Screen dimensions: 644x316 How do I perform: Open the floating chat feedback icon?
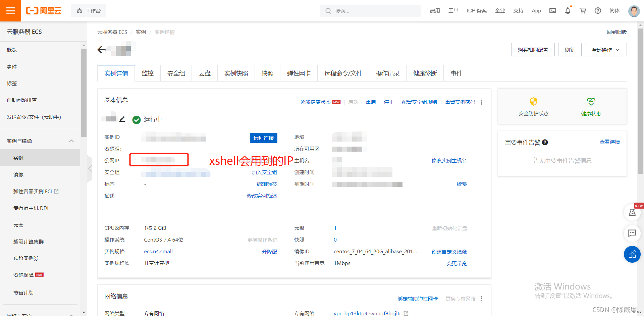[x=632, y=233]
